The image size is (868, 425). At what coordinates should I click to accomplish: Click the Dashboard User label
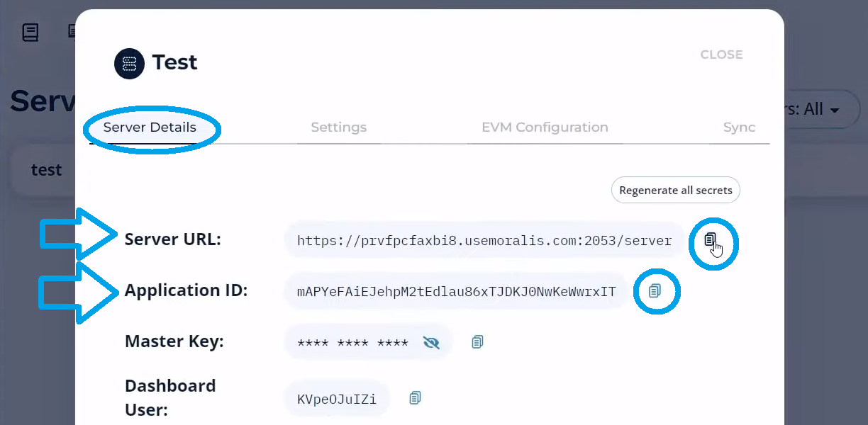point(170,397)
